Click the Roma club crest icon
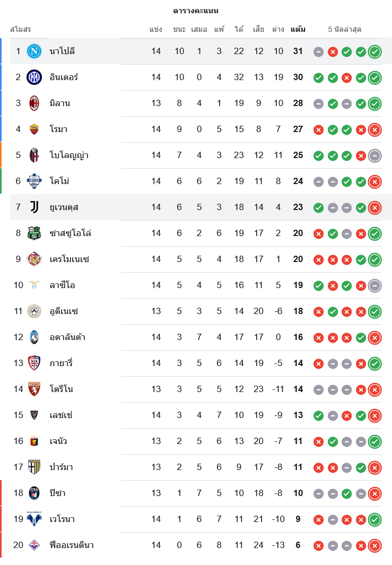Image resolution: width=392 pixels, height=565 pixels. click(x=34, y=129)
